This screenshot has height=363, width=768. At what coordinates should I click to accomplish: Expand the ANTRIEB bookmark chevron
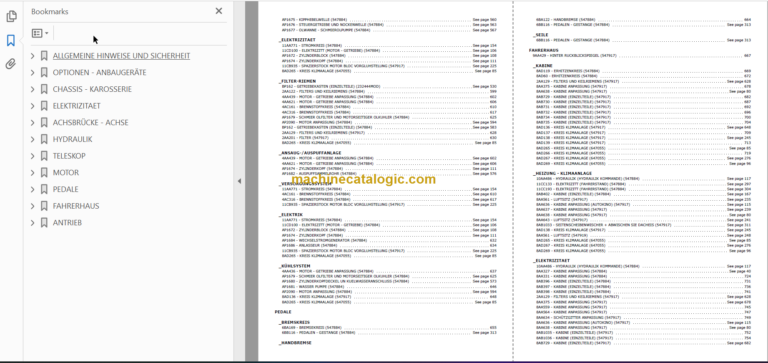(32, 222)
